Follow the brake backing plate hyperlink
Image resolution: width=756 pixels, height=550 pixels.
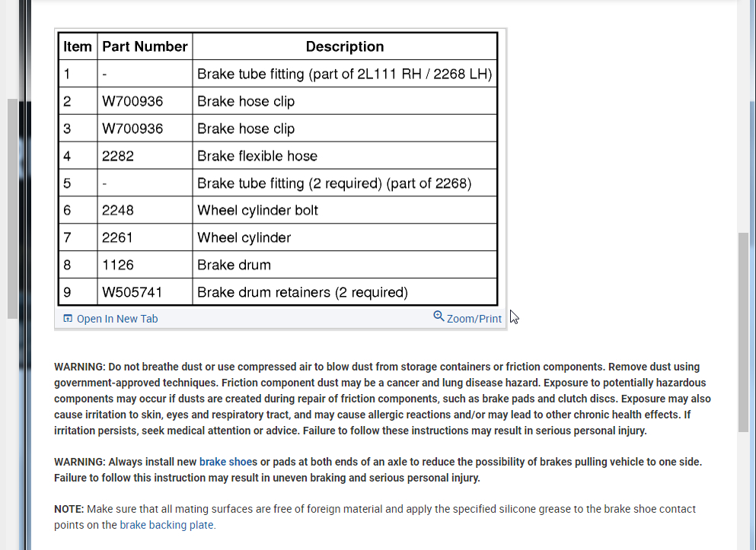coord(166,525)
